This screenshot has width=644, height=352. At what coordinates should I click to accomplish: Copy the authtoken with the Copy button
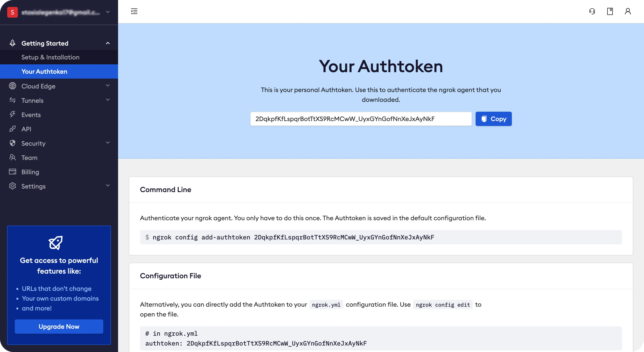(493, 119)
